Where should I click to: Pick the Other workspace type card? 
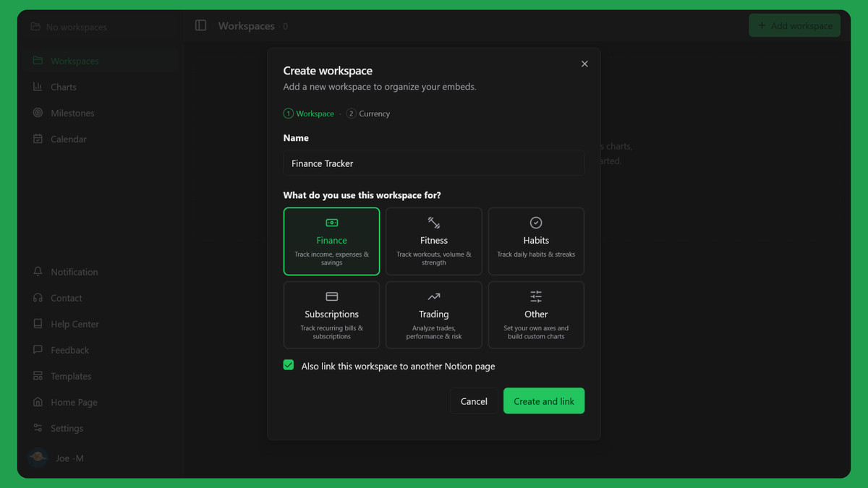pos(536,315)
